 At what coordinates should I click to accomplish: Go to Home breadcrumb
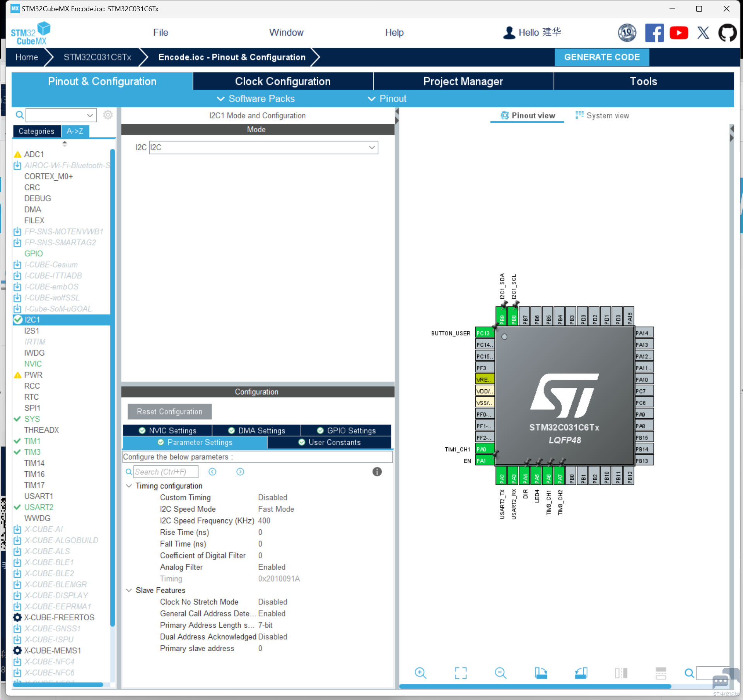tap(27, 57)
